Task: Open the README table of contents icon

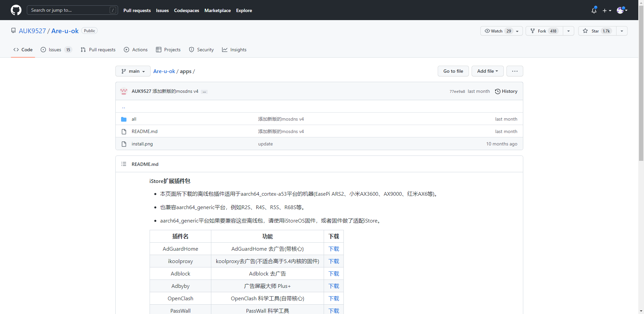Action: (124, 164)
